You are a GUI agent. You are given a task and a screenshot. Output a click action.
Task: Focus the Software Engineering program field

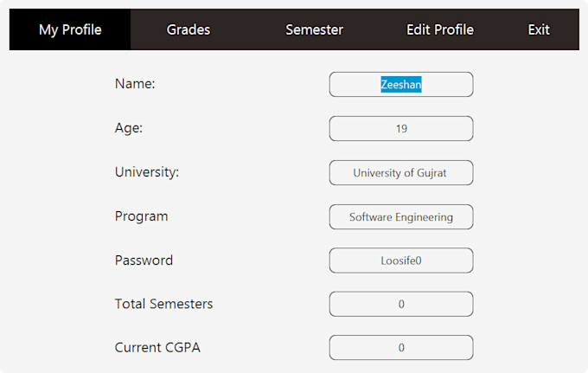(x=400, y=217)
